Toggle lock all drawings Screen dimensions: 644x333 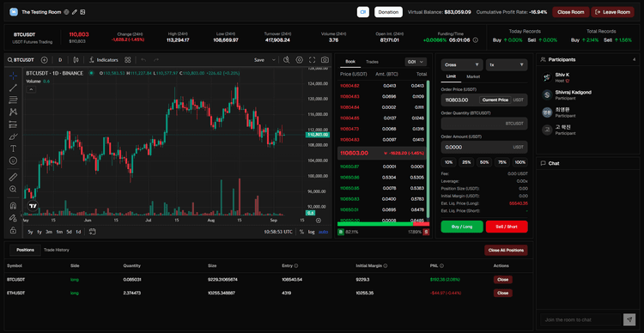(13, 230)
